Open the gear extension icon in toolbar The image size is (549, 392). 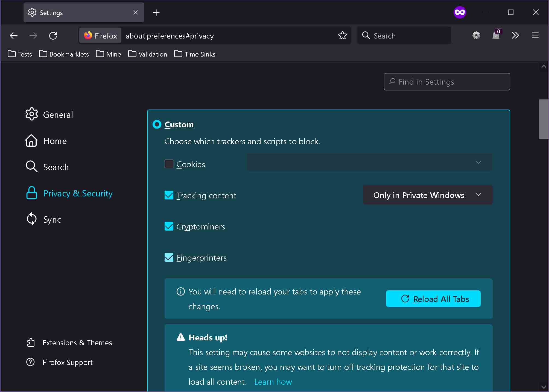476,35
